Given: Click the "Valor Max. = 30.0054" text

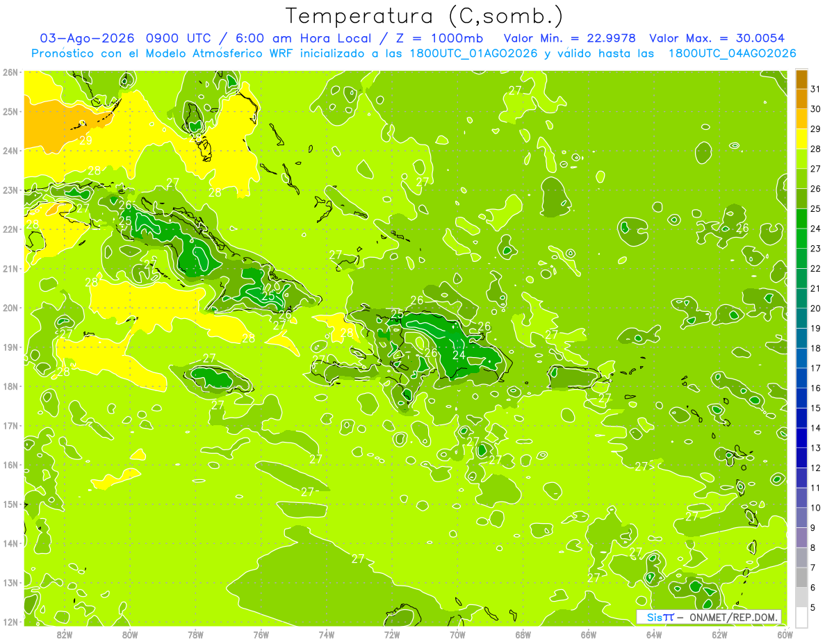Looking at the screenshot, I should tap(717, 38).
